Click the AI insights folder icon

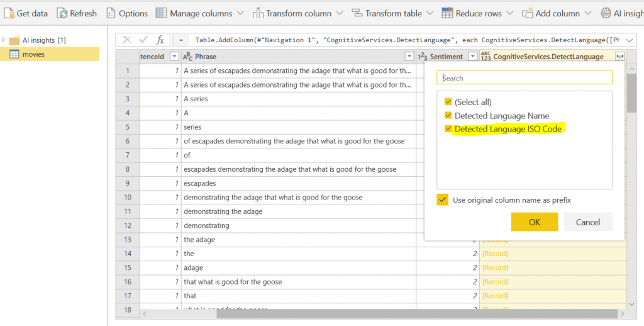point(14,40)
